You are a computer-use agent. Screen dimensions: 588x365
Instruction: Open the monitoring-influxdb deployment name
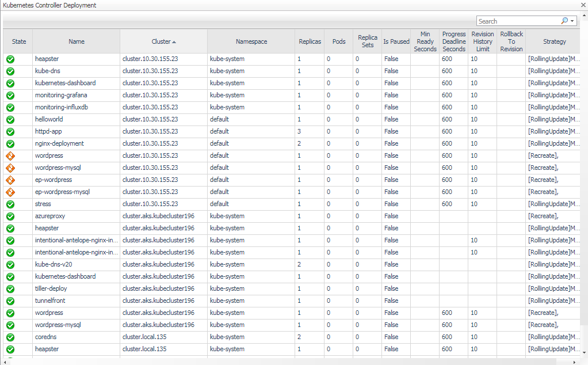(62, 107)
